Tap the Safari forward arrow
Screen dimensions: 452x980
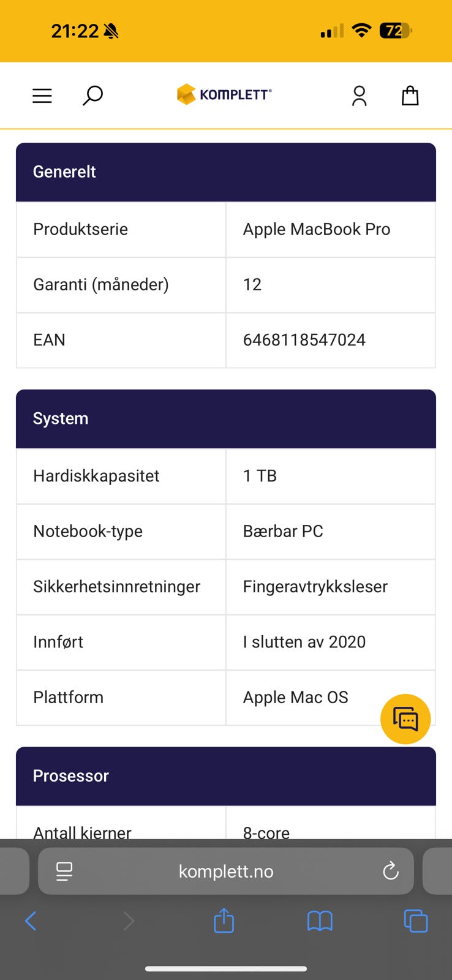point(129,921)
